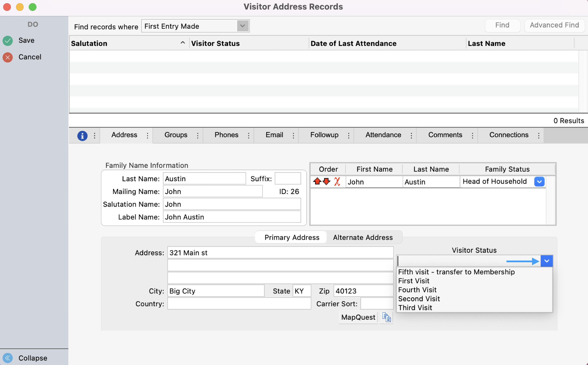Screen dimensions: 588x365
Task: Click the Save checkmark icon
Action: 7,40
